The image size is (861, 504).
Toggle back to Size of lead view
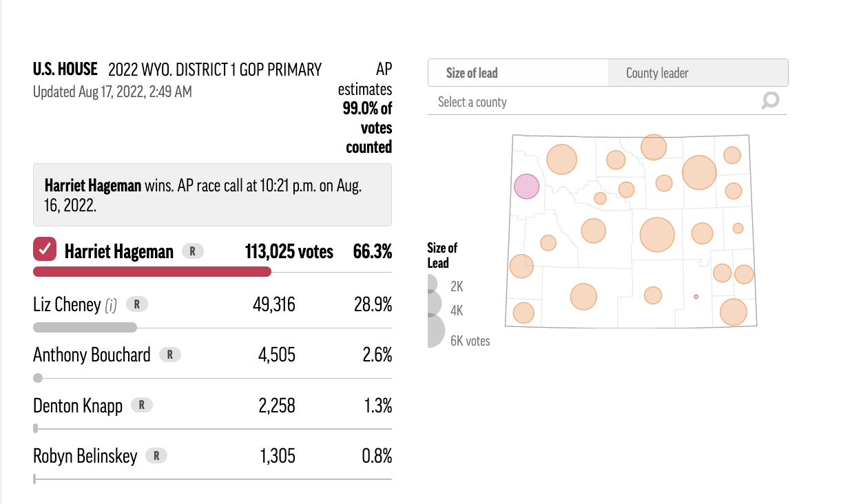[x=517, y=72]
